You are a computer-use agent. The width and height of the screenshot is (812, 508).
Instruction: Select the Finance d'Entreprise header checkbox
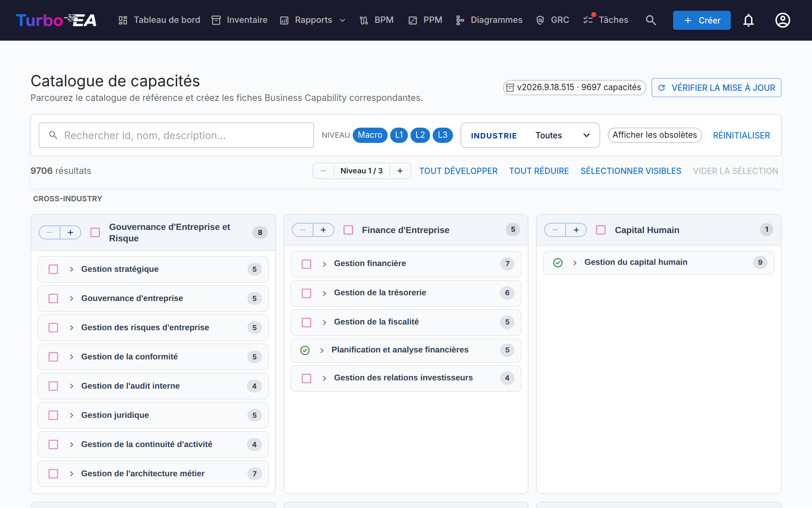(x=348, y=230)
